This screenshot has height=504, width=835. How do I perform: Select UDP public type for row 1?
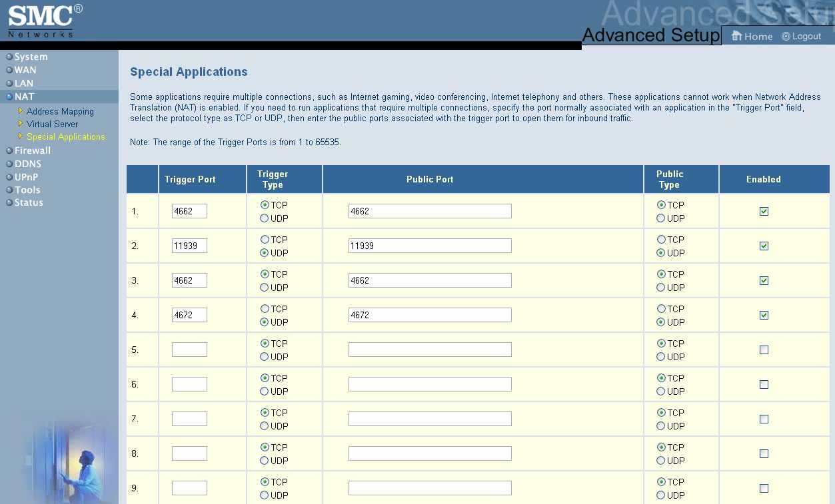pos(661,218)
